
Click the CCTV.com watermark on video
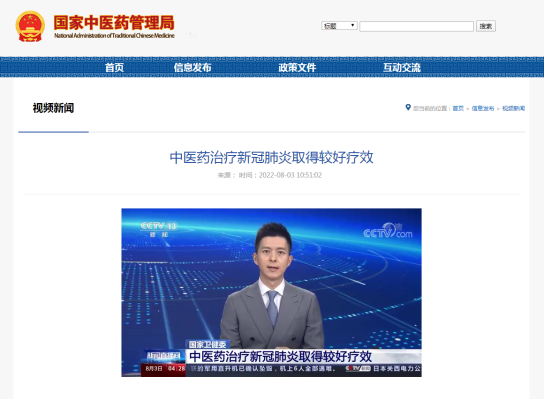pyautogui.click(x=388, y=231)
